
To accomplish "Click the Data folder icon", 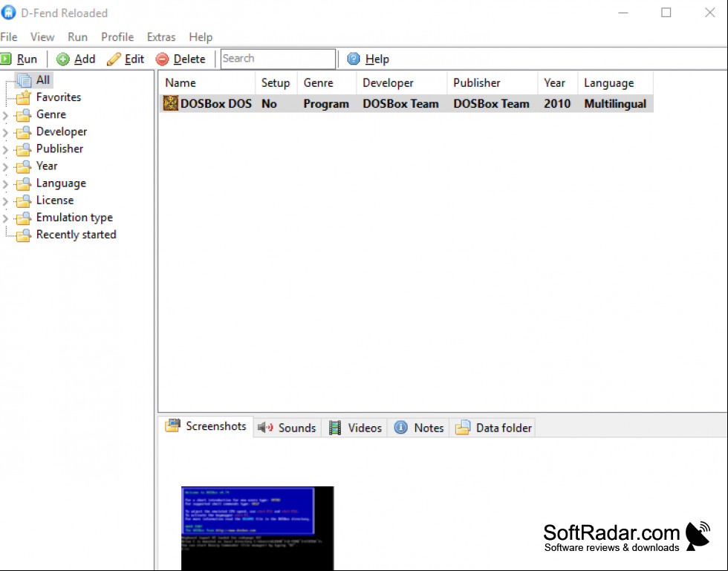I will coord(462,428).
